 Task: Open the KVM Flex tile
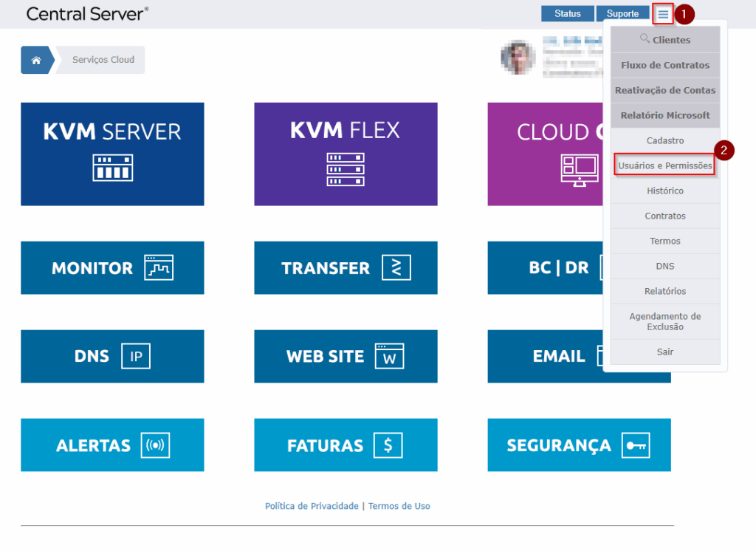point(346,154)
